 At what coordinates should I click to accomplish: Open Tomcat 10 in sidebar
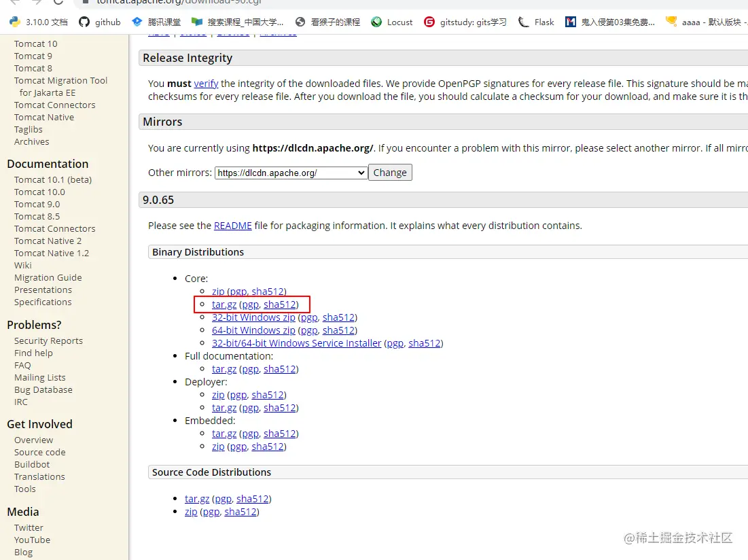[x=36, y=44]
